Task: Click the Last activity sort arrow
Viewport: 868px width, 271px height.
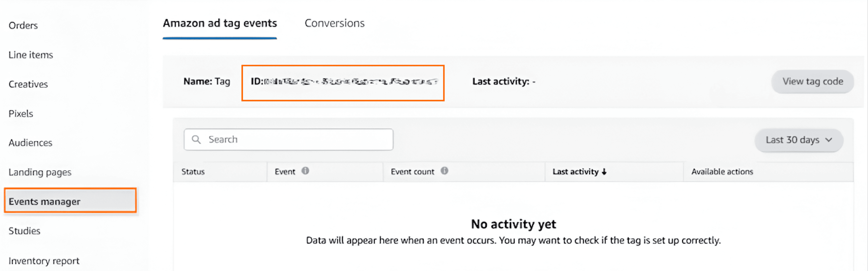Action: point(604,172)
